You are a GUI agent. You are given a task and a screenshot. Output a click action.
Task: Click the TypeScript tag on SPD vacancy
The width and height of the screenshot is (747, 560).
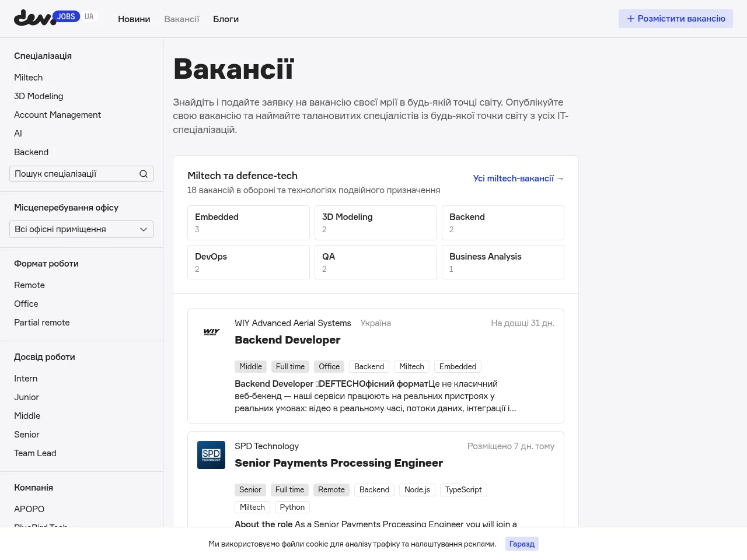coord(463,490)
